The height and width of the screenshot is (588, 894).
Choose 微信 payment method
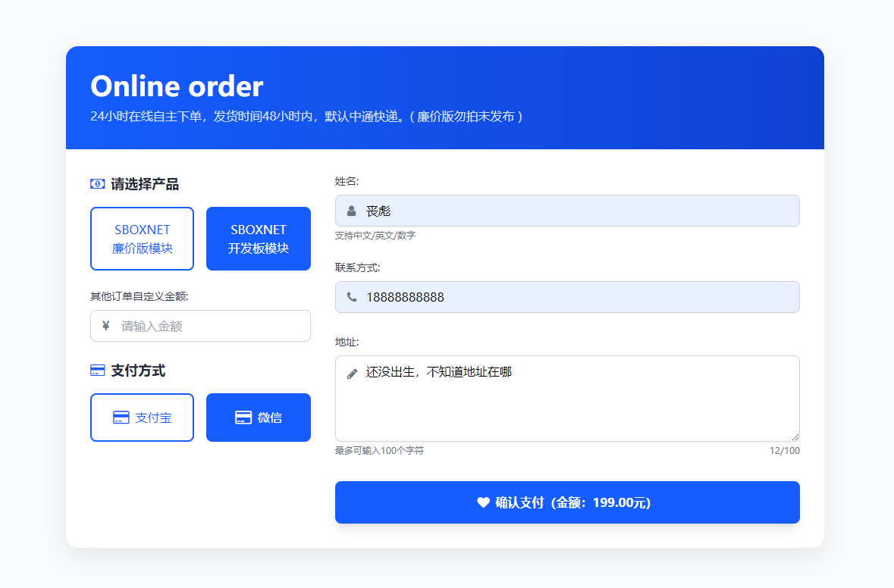(259, 418)
